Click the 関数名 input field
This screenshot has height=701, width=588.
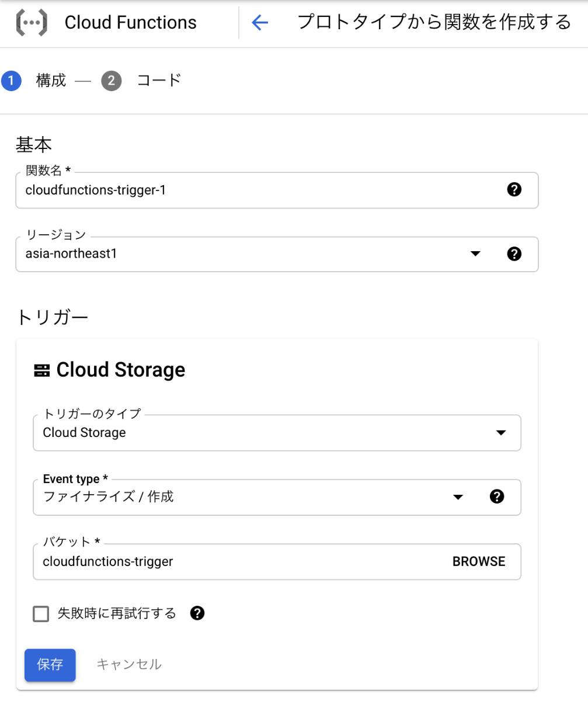(x=277, y=190)
